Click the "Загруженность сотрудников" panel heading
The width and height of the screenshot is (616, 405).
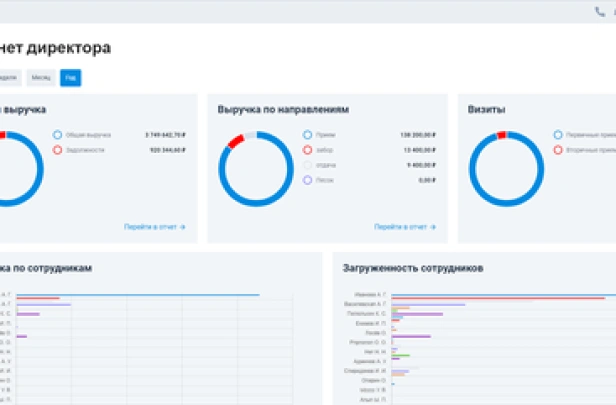coord(413,269)
